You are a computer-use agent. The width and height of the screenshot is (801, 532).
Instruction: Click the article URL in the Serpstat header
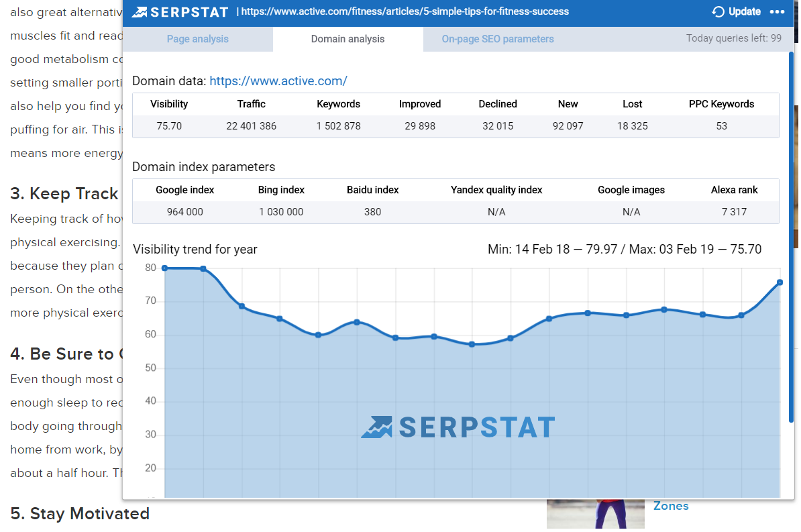405,11
